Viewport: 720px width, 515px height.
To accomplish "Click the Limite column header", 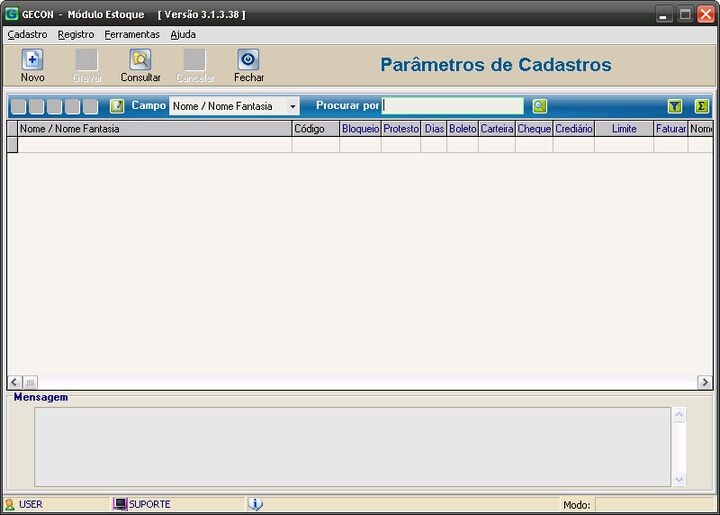I will pos(624,129).
